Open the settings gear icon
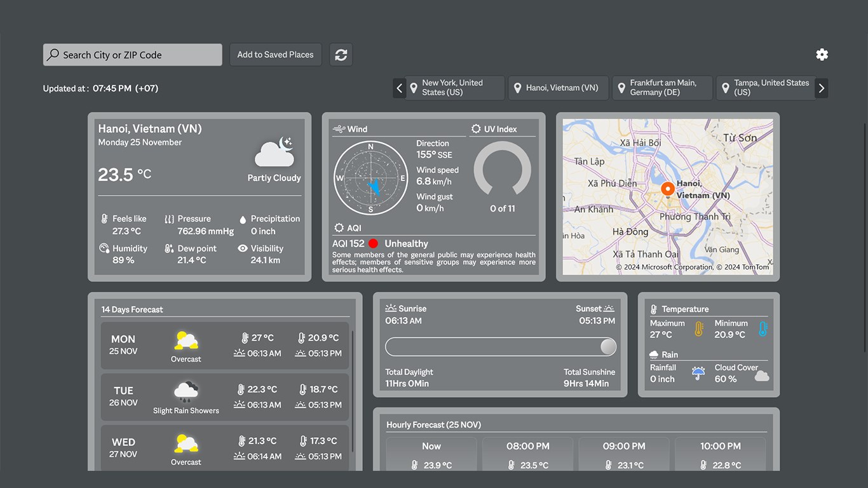The height and width of the screenshot is (488, 868). click(822, 55)
